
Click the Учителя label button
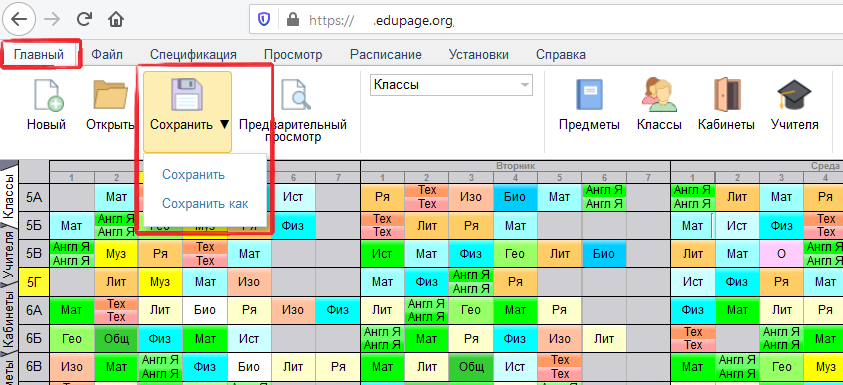point(795,125)
